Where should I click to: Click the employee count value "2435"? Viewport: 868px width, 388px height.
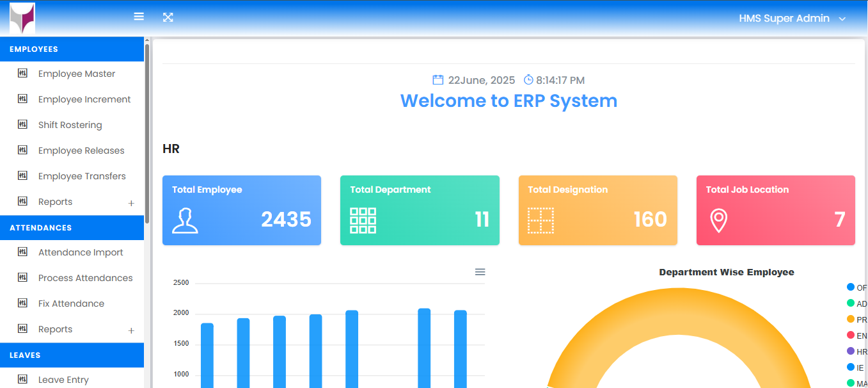pyautogui.click(x=286, y=220)
